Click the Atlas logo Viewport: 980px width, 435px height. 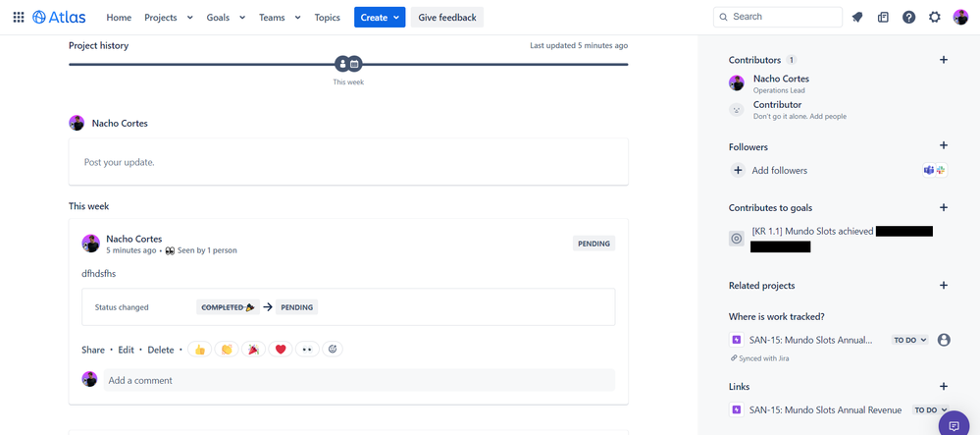coord(60,18)
